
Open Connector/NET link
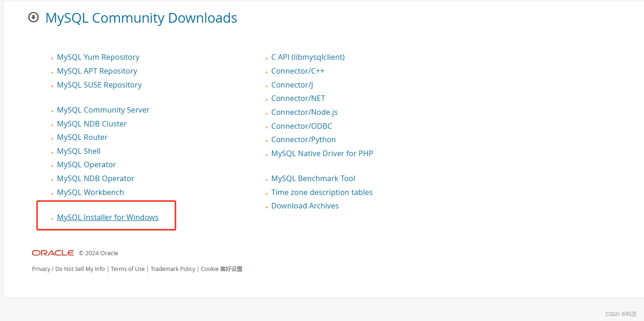[x=298, y=98]
